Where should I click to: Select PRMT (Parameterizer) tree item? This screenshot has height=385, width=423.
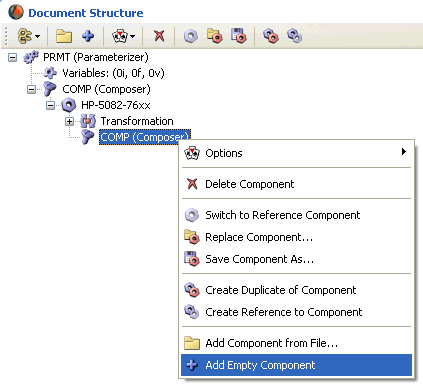tap(96, 57)
